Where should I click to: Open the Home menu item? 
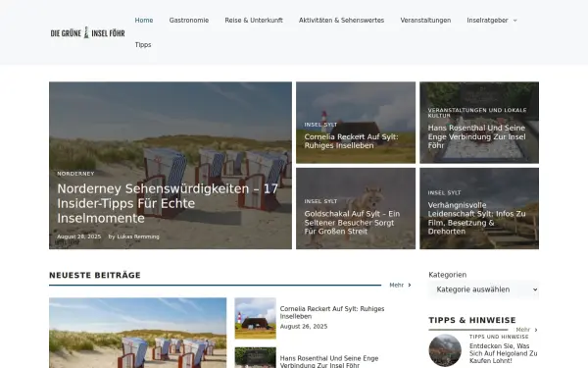coord(144,21)
